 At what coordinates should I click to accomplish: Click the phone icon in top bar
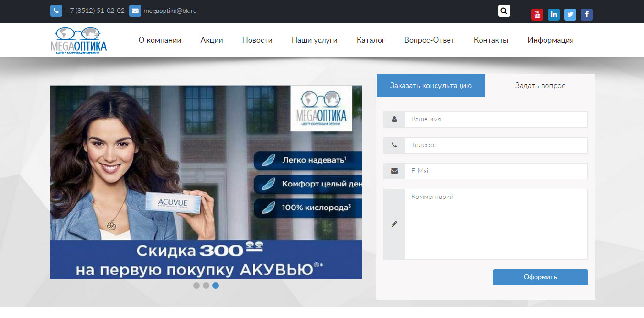click(56, 11)
